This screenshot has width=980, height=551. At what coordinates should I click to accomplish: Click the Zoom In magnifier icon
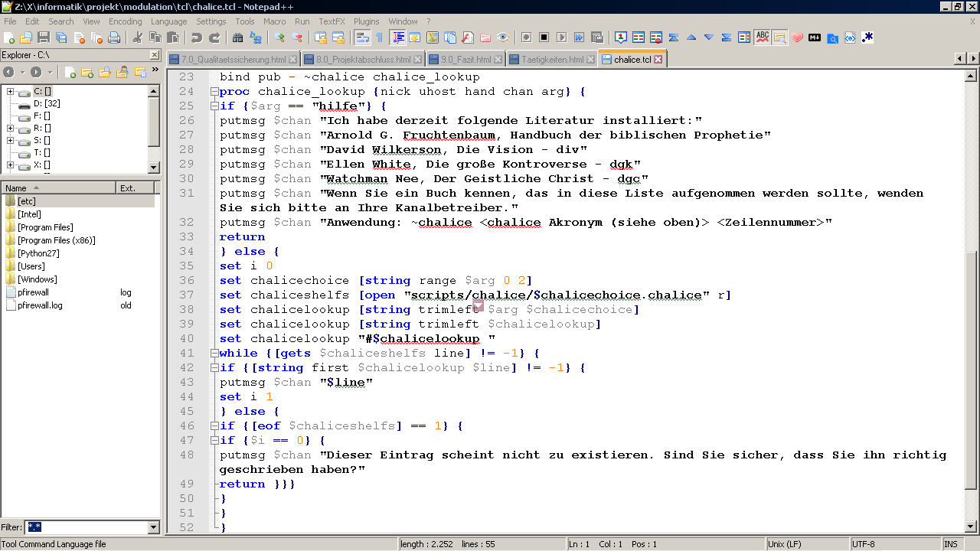(x=279, y=37)
